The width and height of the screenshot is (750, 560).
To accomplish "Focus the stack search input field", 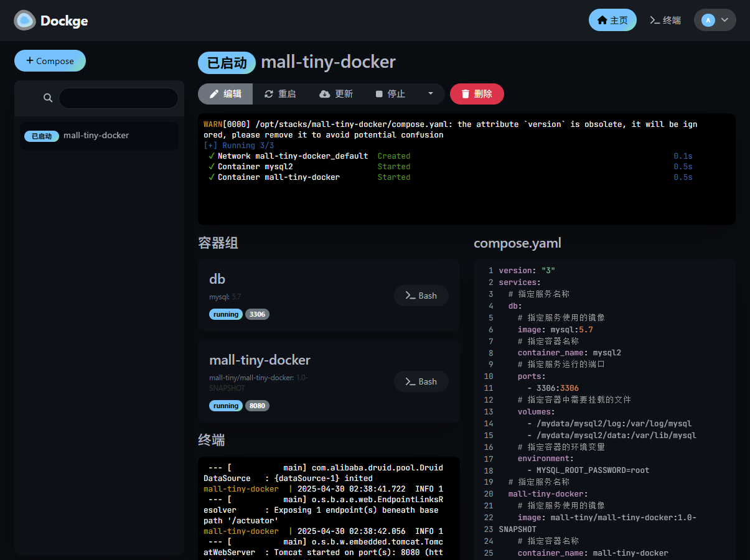I will [118, 98].
